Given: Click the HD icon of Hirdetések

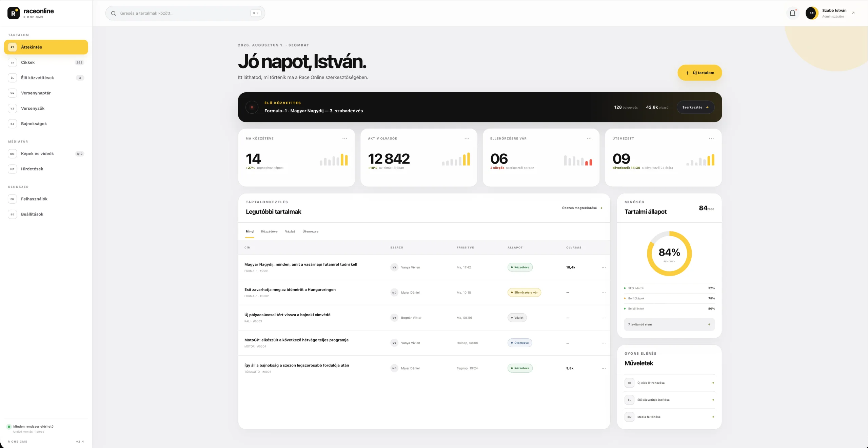Looking at the screenshot, I should tap(12, 169).
